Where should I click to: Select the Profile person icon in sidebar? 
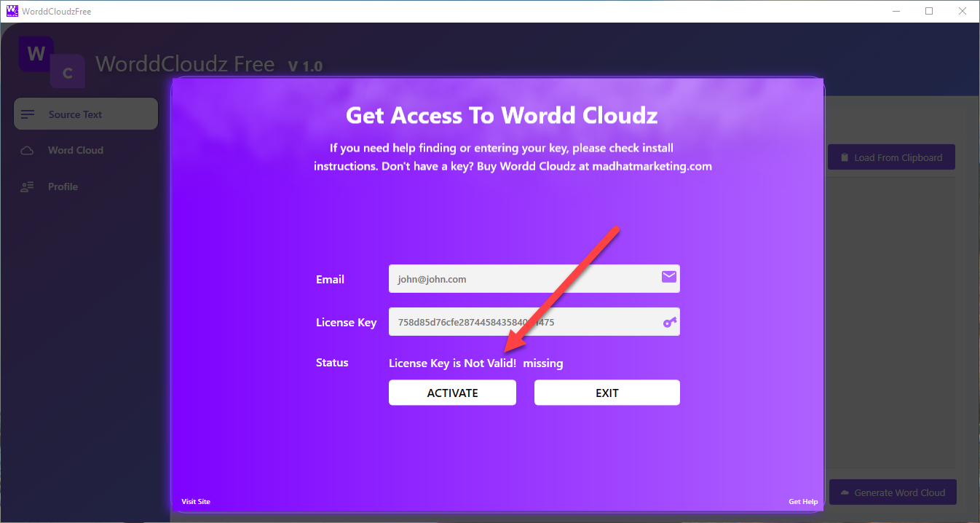coord(28,187)
